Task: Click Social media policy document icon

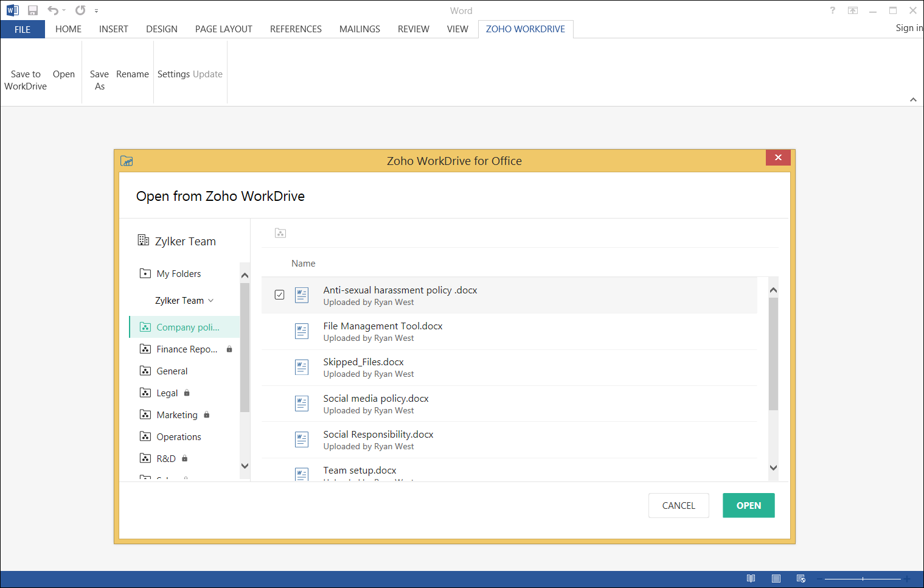Action: [302, 404]
